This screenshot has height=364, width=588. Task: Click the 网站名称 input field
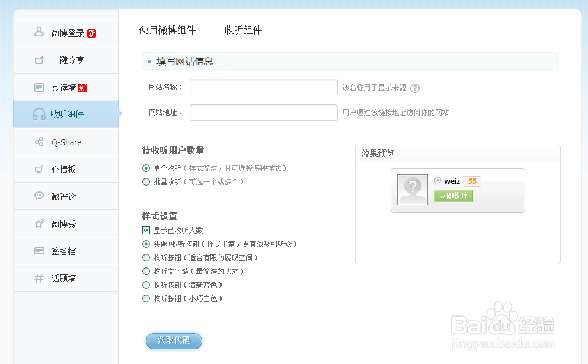pyautogui.click(x=263, y=87)
